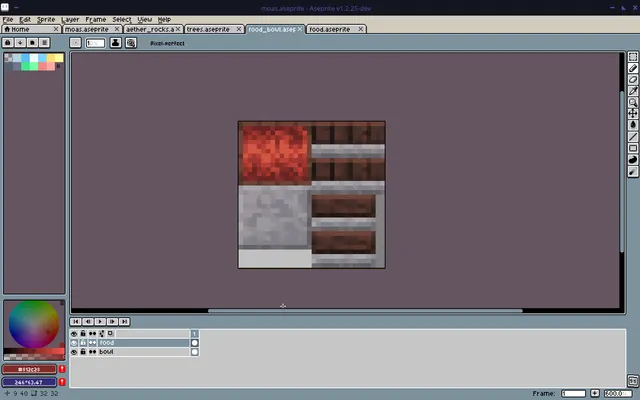Viewport: 640px width, 400px height.
Task: Click the blue background color button
Action: point(29,382)
